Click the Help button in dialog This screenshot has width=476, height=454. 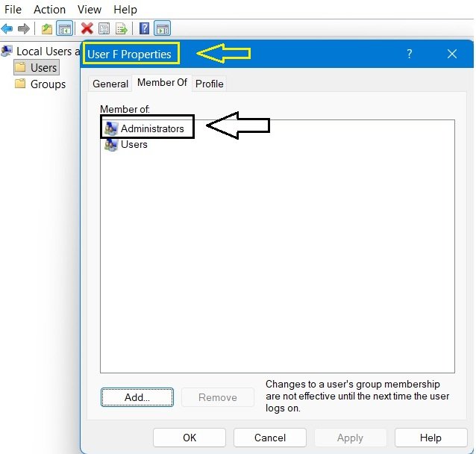tap(430, 438)
